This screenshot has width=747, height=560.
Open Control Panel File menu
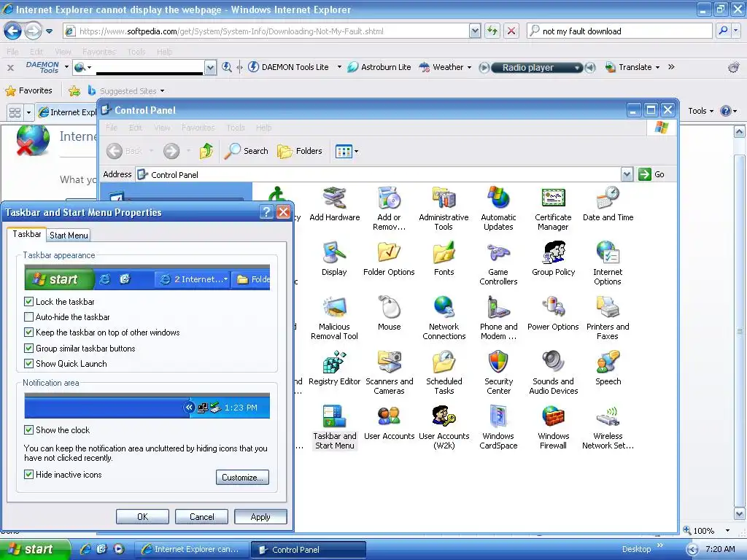(x=112, y=128)
